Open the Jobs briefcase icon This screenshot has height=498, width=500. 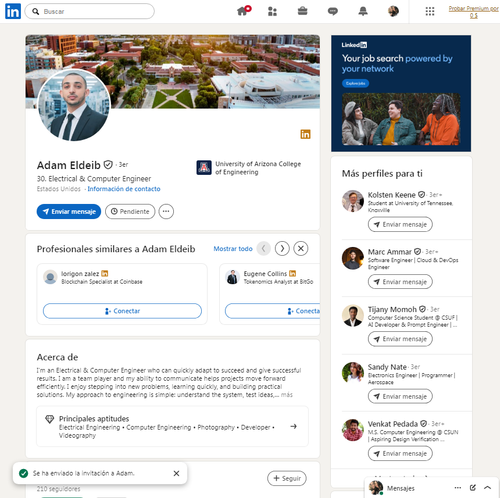click(x=302, y=11)
